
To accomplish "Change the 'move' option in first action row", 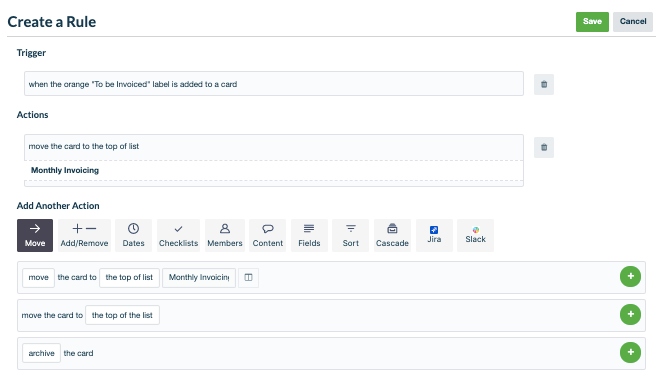I will 38,277.
